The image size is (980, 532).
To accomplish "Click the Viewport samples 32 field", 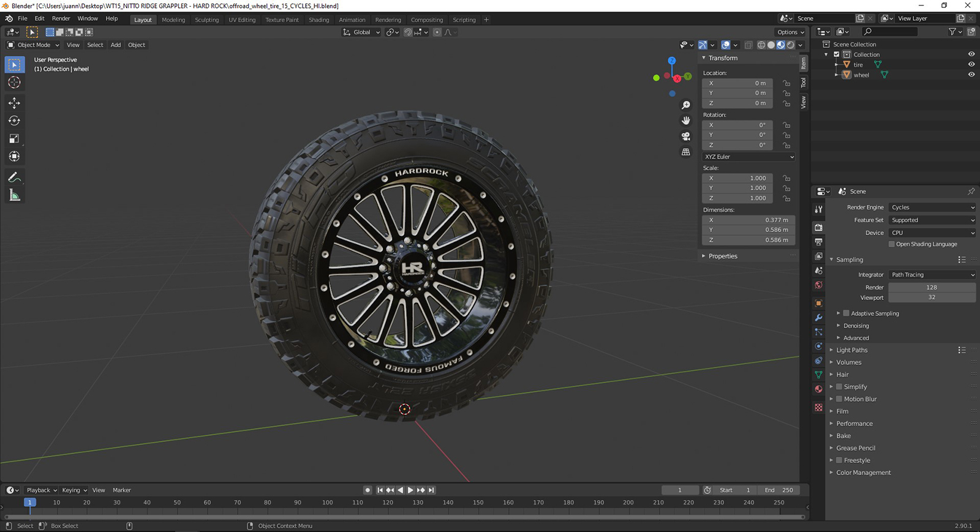I will [932, 298].
